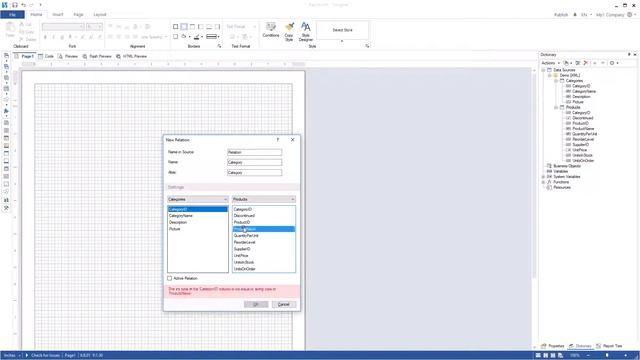The image size is (640, 360).
Task: Collapse the Products node in Dictionary tree
Action: 556,107
